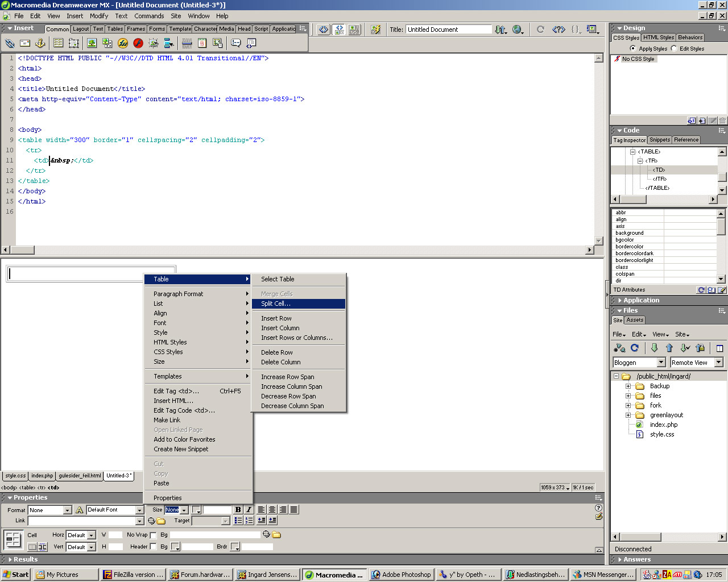The image size is (728, 582).
Task: Select the Apply Styles radio button
Action: click(x=633, y=48)
